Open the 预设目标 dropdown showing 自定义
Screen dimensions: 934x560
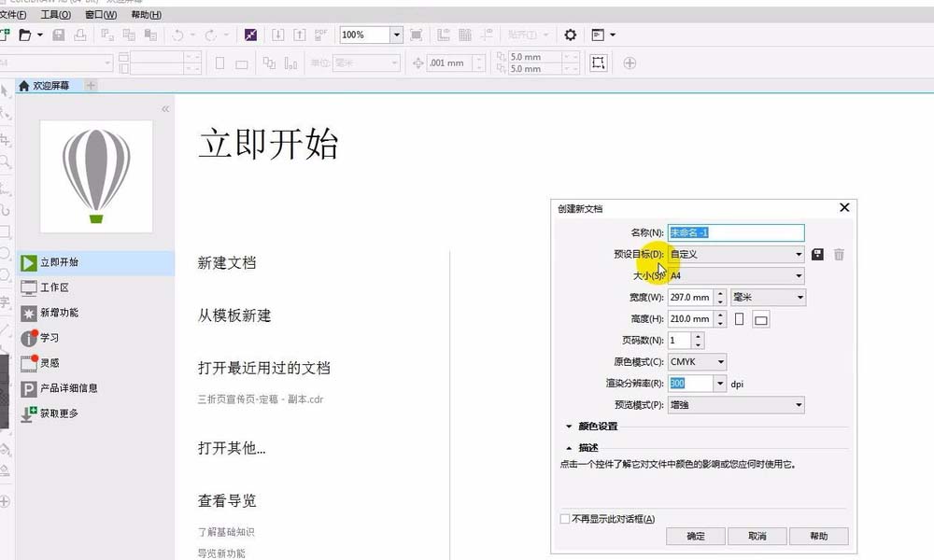coord(736,254)
